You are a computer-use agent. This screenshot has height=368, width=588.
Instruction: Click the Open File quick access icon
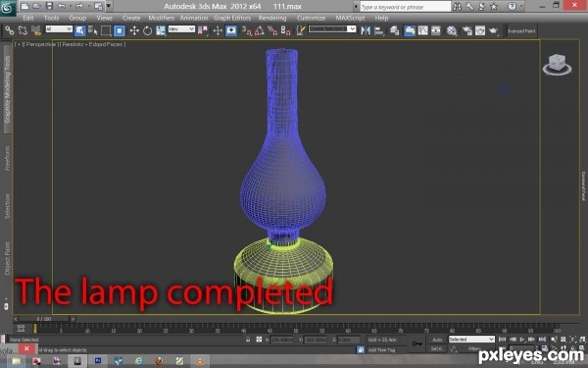pos(36,6)
